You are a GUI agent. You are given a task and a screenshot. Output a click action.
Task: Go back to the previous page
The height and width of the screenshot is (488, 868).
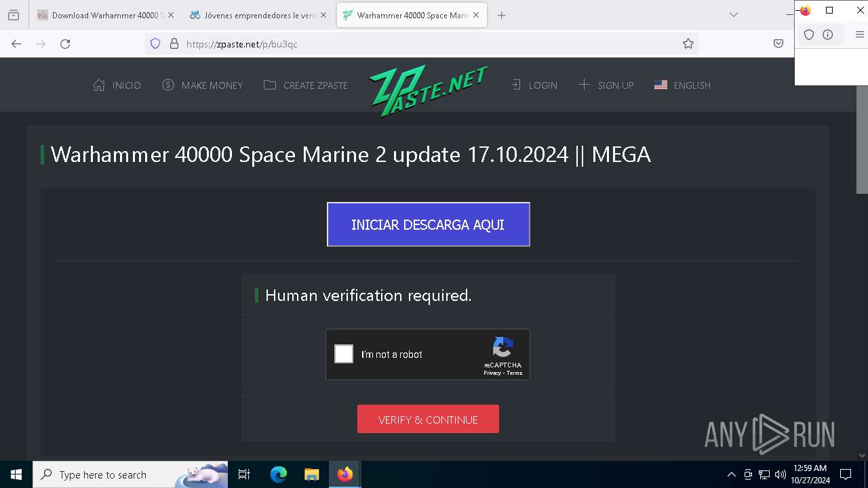tap(16, 43)
